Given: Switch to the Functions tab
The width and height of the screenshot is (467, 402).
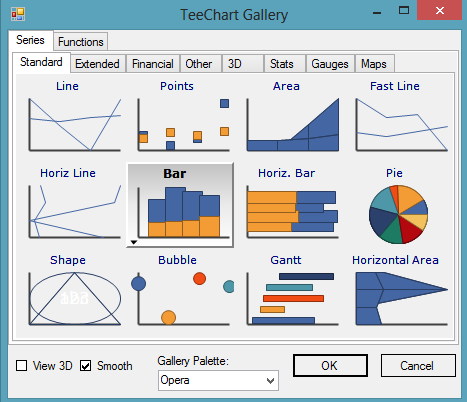Looking at the screenshot, I should point(81,42).
